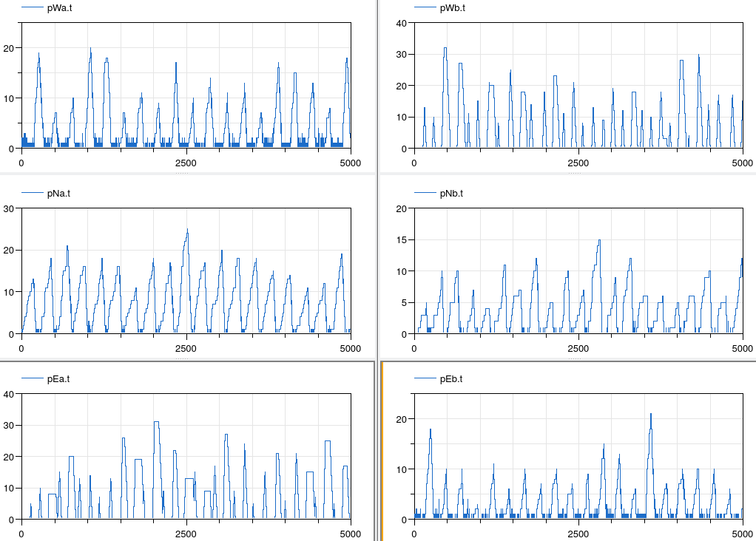Screen dimensions: 756x541
Task: Click the 2500 x-axis label under pWa.t plot
Action: [186, 163]
